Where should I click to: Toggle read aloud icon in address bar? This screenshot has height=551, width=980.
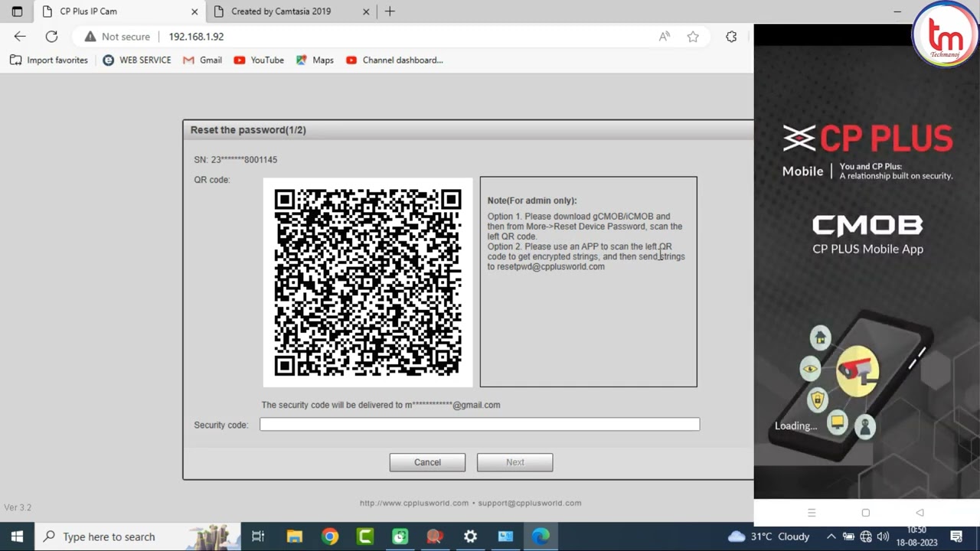tap(665, 37)
